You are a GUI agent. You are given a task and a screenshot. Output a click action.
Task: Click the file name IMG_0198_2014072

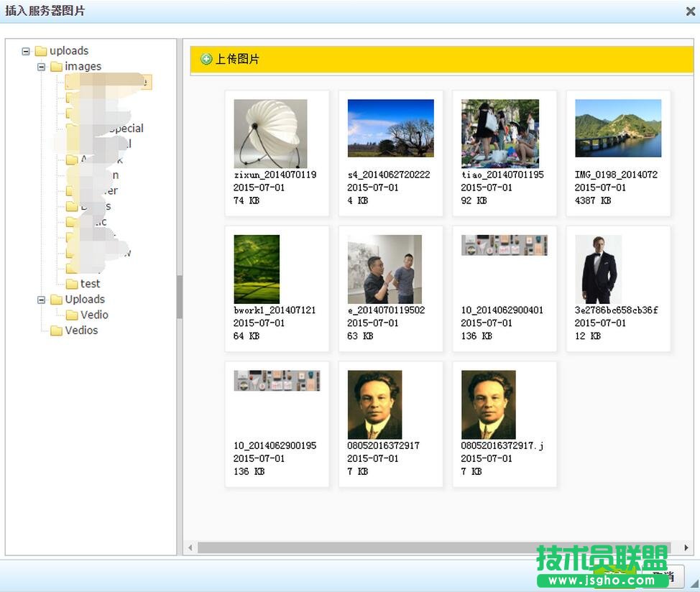pyautogui.click(x=616, y=175)
